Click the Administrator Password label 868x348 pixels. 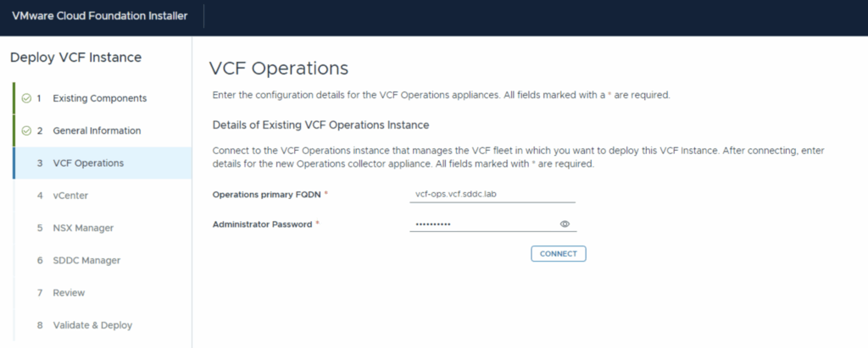(x=264, y=224)
